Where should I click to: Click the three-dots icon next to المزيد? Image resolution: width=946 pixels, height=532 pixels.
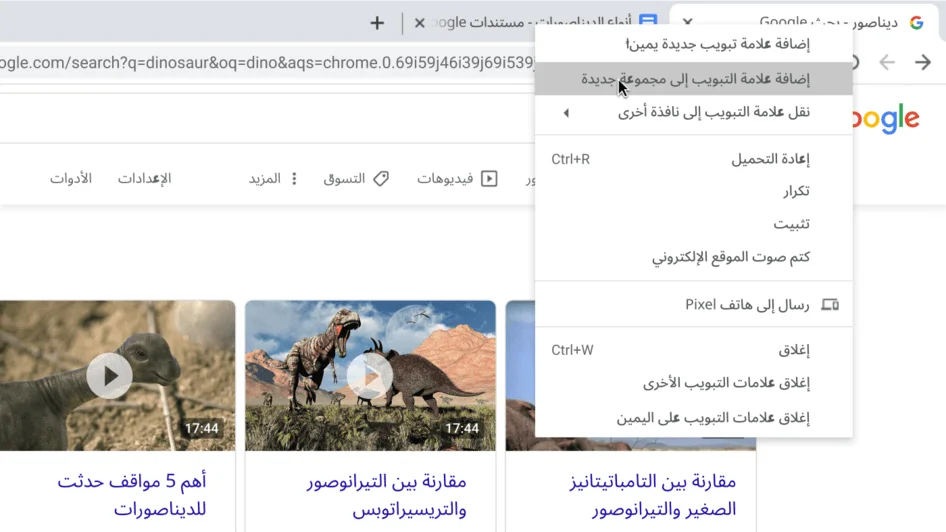[294, 179]
